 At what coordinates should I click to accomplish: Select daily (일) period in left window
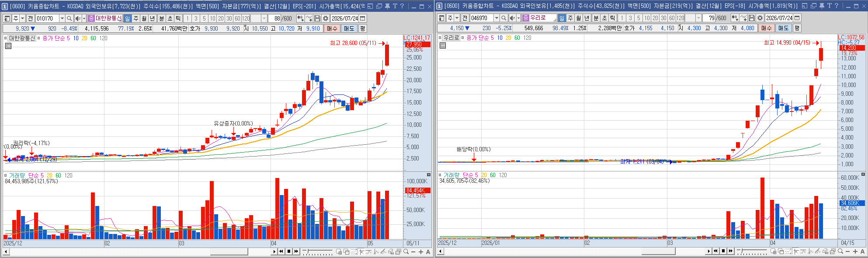tap(127, 18)
